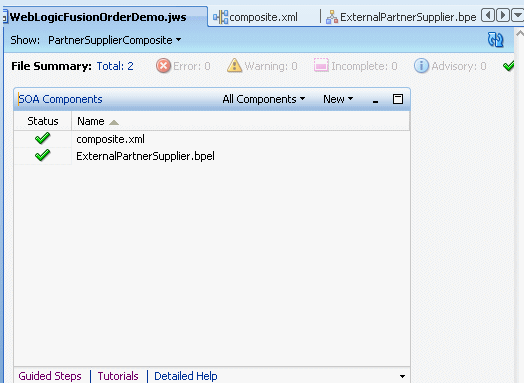Open the All Components filter dropdown
Viewport: 524px width, 383px height.
(264, 99)
